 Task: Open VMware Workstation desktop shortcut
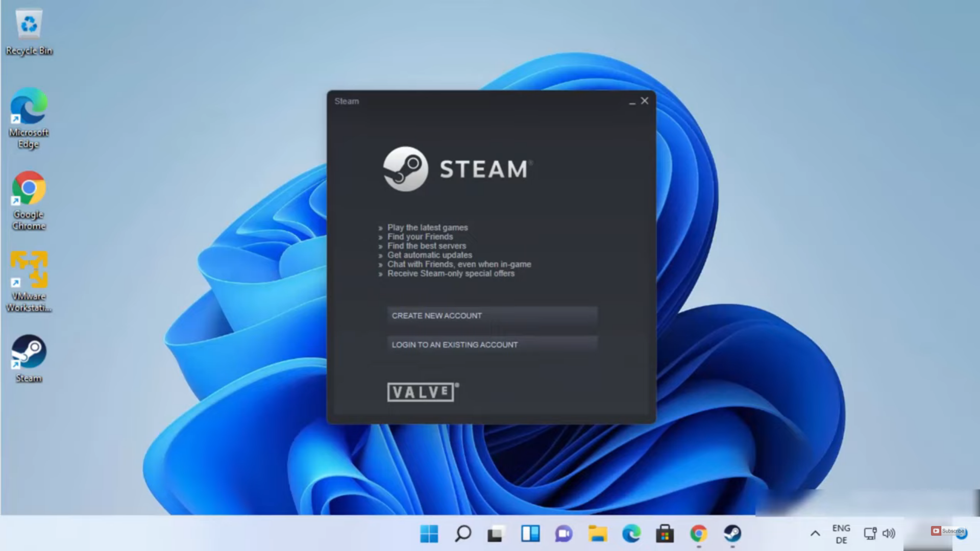click(x=29, y=281)
